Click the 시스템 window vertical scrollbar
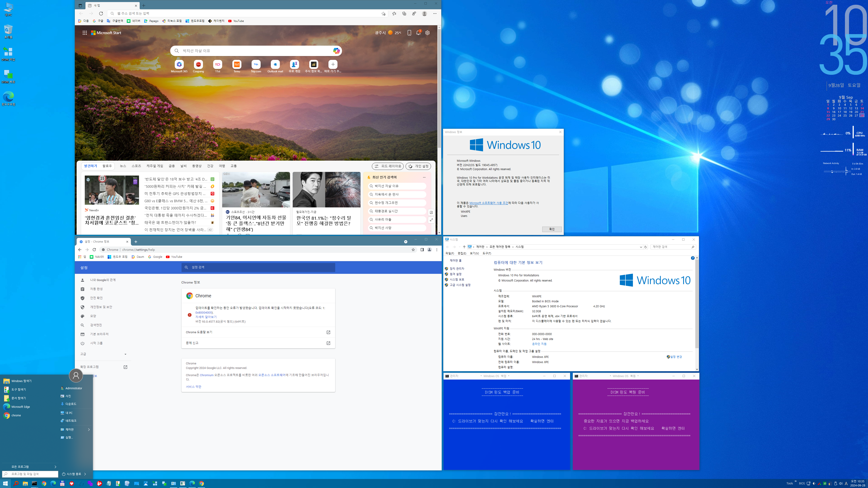Screen dimensions: 868x488 pyautogui.click(x=696, y=304)
